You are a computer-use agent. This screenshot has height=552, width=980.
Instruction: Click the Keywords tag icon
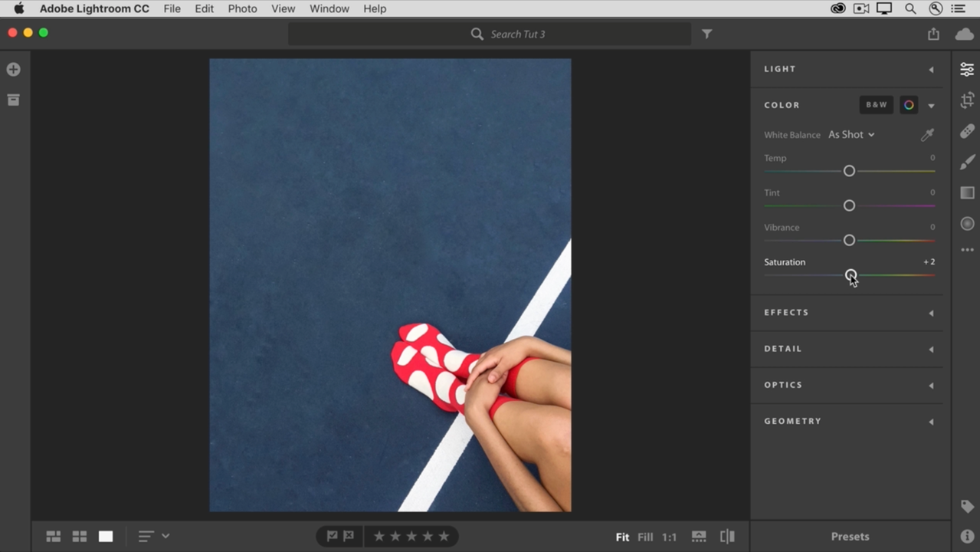click(x=966, y=506)
